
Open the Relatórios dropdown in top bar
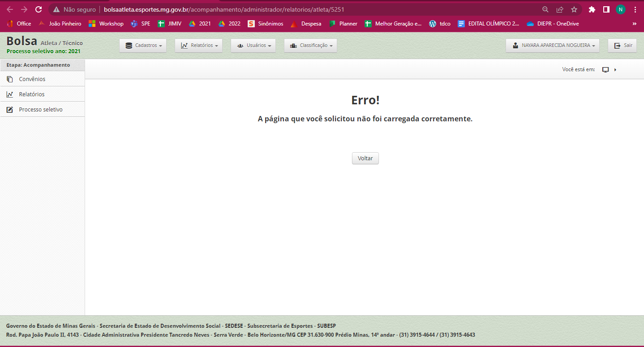coord(198,46)
